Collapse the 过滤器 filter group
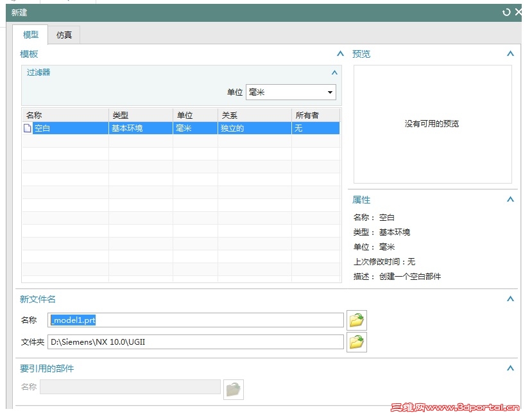 pos(334,73)
